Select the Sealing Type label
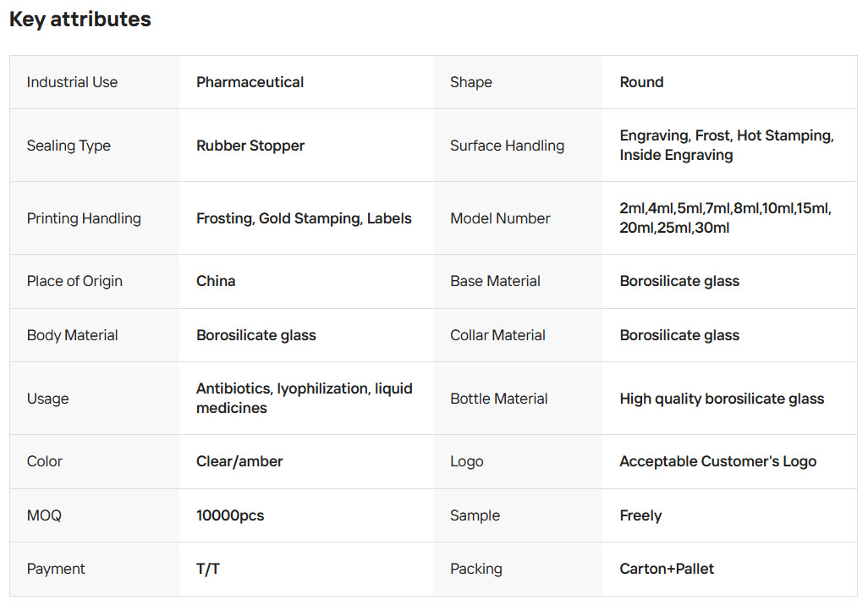The width and height of the screenshot is (868, 606). [69, 146]
